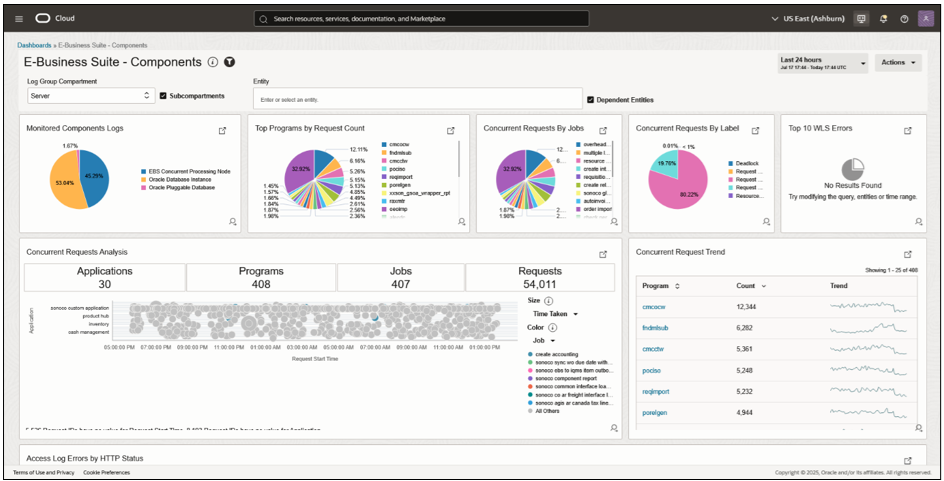Click magnifier icon in Requests By Label widget

coord(766,222)
